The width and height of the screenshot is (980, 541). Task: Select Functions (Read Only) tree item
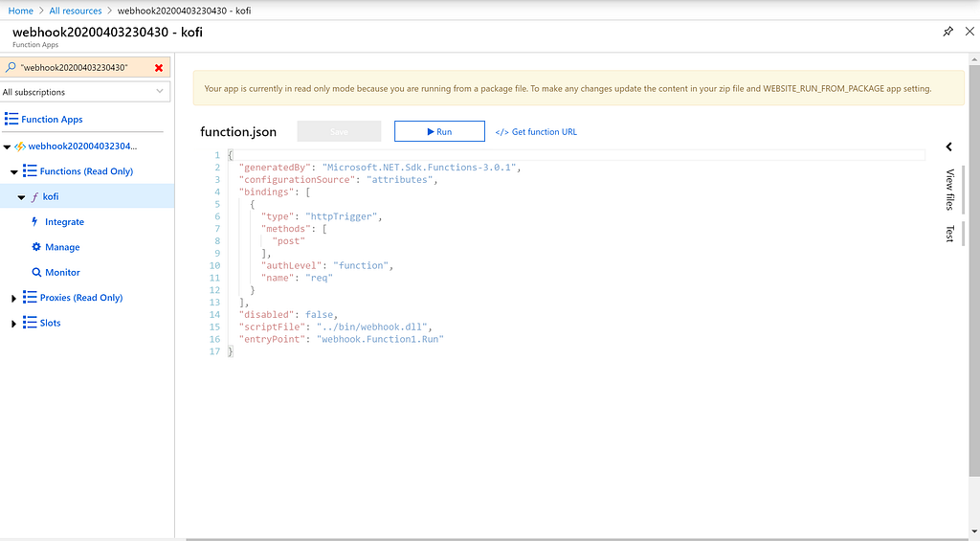[x=86, y=170]
